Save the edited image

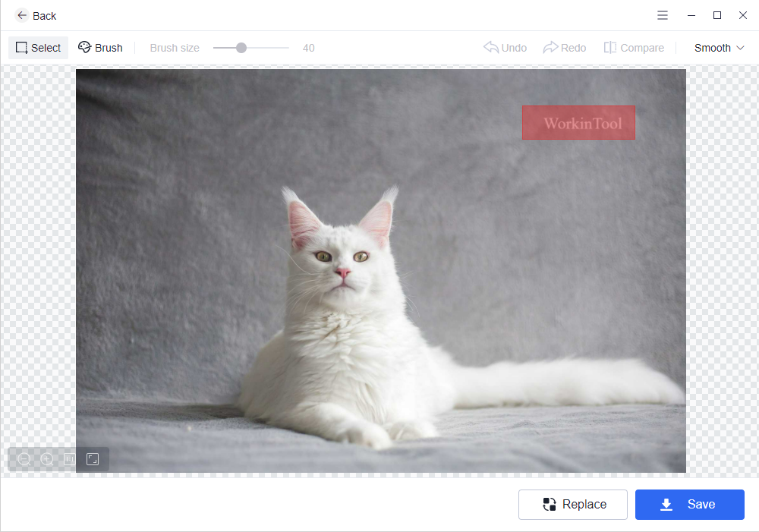pos(689,505)
